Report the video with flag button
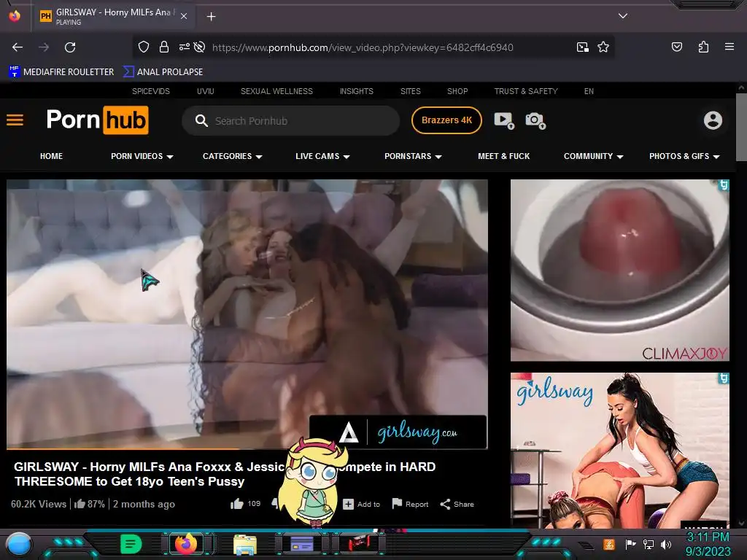The image size is (747, 560). (x=410, y=504)
